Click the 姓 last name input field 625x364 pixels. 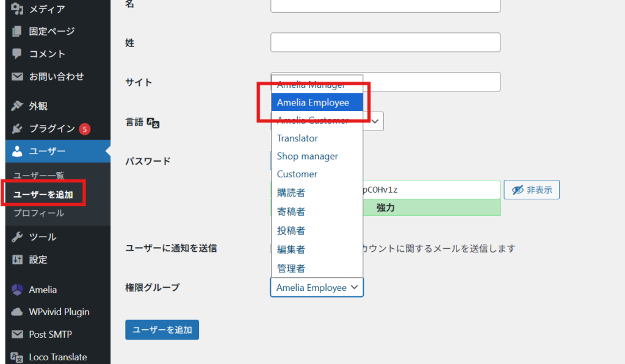tap(385, 43)
